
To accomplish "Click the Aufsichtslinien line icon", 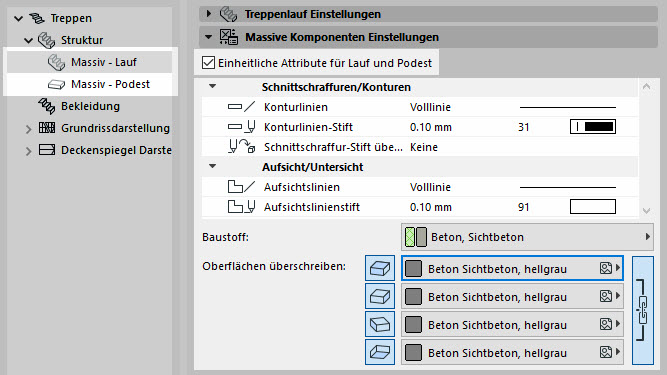I will pos(241,187).
